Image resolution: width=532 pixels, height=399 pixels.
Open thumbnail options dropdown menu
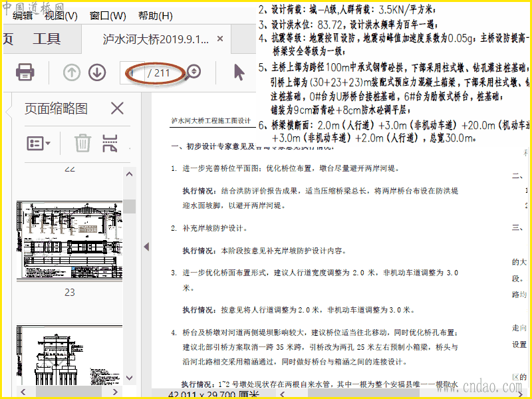(39, 143)
